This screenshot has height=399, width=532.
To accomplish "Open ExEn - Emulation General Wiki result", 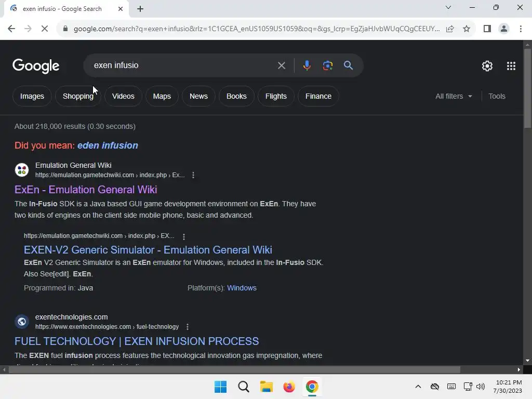I will (x=86, y=190).
